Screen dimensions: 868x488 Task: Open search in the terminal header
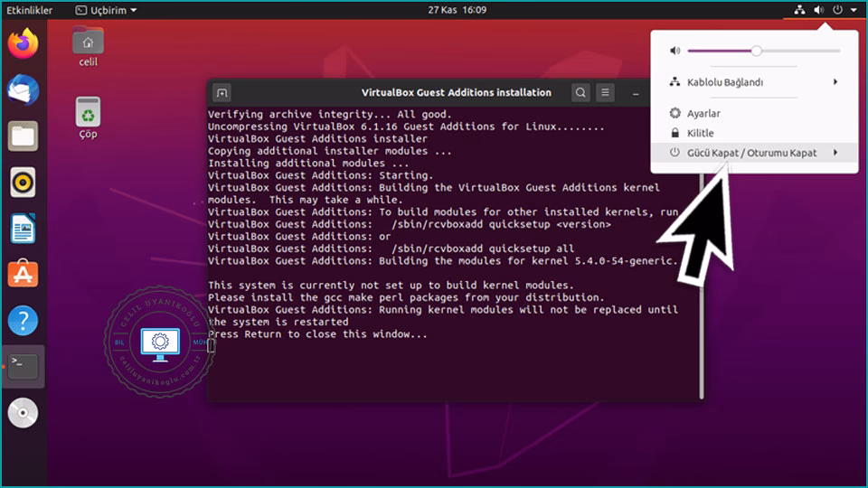[580, 93]
